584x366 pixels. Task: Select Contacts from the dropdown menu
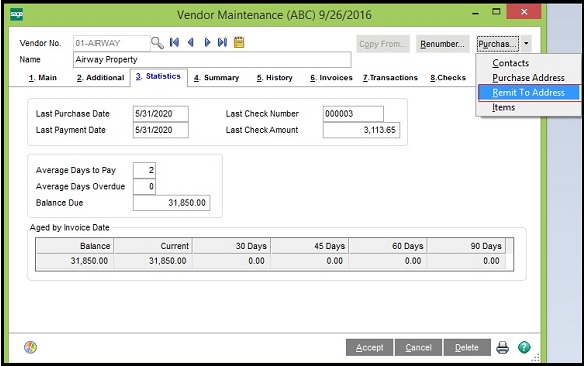(x=528, y=63)
